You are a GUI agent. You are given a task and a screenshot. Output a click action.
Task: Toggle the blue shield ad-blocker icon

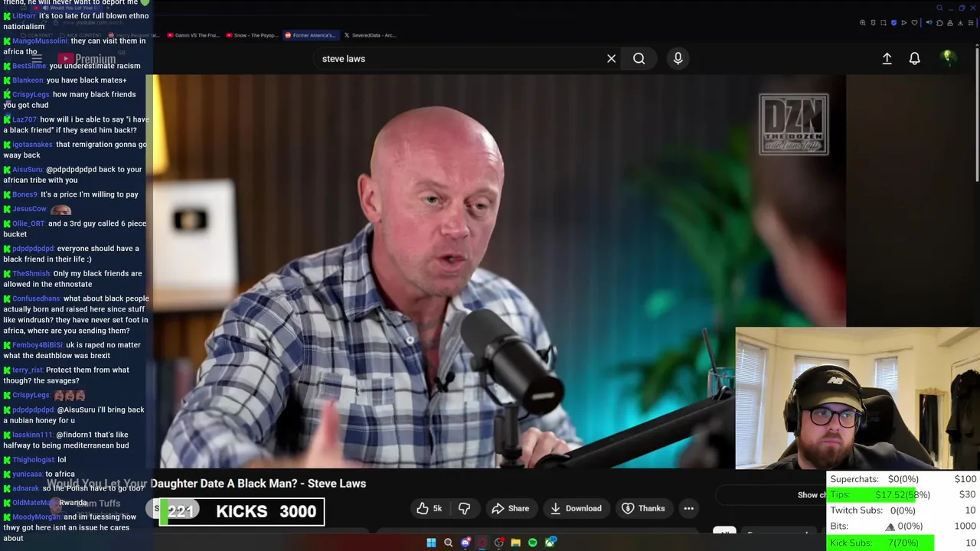893,23
